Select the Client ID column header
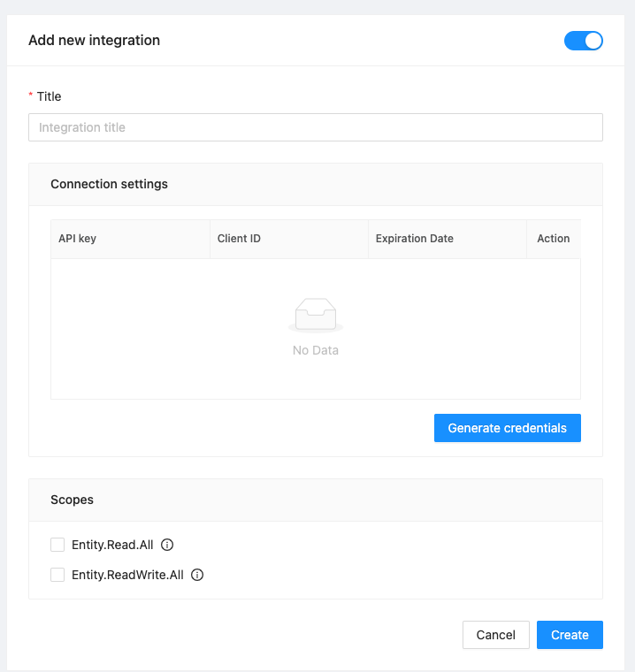 click(x=239, y=239)
